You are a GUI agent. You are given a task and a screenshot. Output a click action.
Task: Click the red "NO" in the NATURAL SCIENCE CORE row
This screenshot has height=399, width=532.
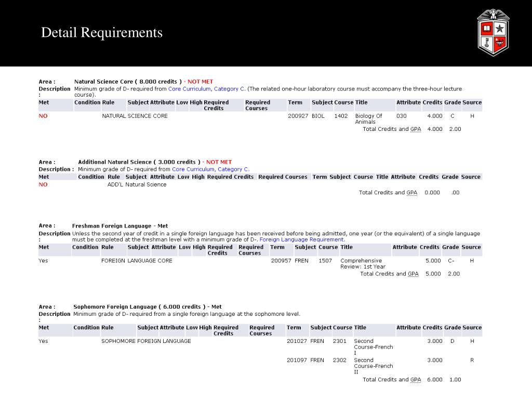point(43,116)
